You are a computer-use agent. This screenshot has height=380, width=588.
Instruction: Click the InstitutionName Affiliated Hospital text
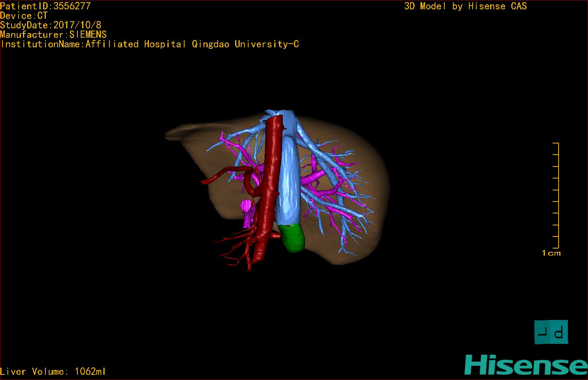point(150,44)
